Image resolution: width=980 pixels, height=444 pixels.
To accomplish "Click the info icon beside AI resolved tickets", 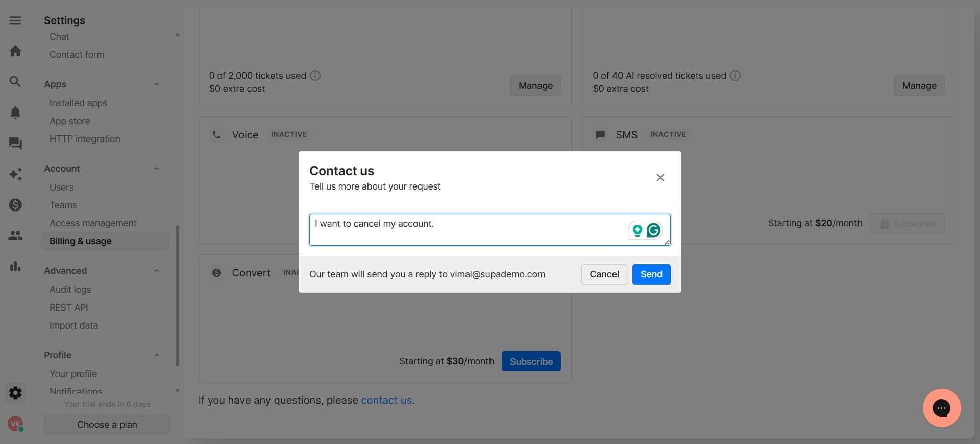I will tap(735, 75).
